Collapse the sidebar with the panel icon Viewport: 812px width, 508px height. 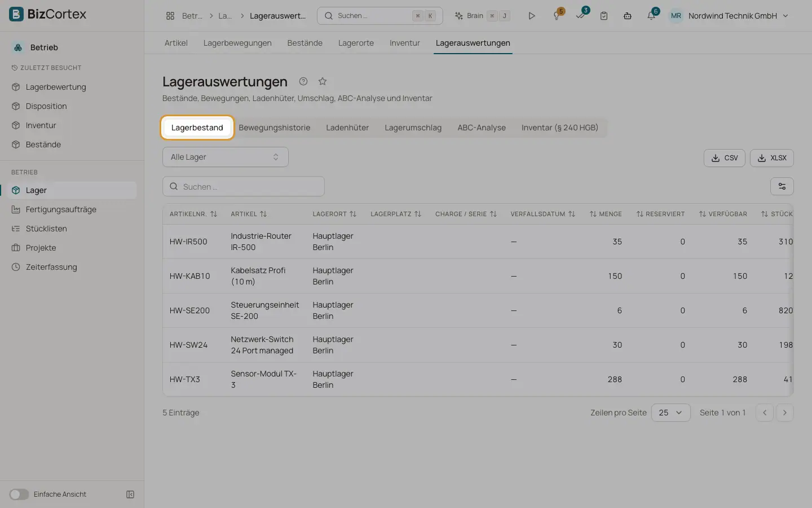click(x=130, y=494)
